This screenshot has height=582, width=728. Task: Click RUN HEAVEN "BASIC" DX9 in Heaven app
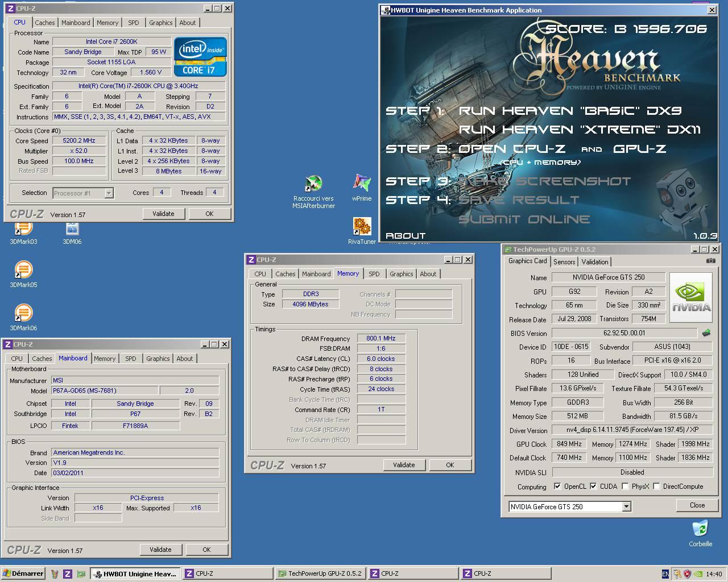(570, 111)
